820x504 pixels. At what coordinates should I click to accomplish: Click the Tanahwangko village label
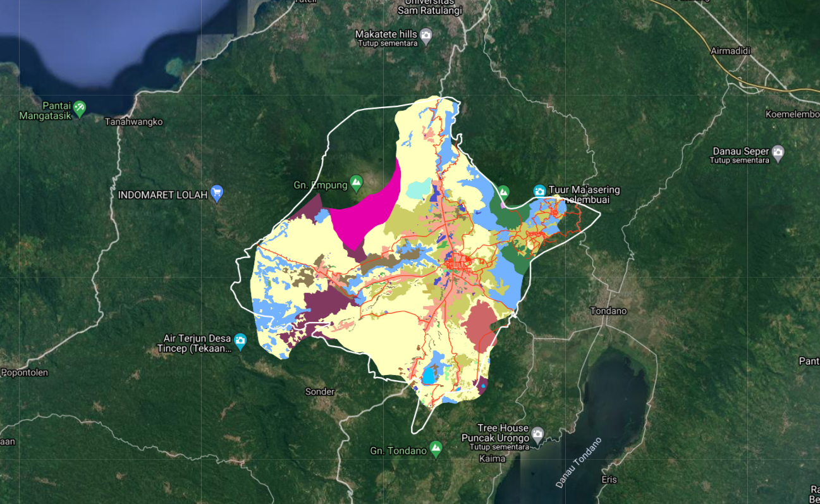(x=134, y=121)
